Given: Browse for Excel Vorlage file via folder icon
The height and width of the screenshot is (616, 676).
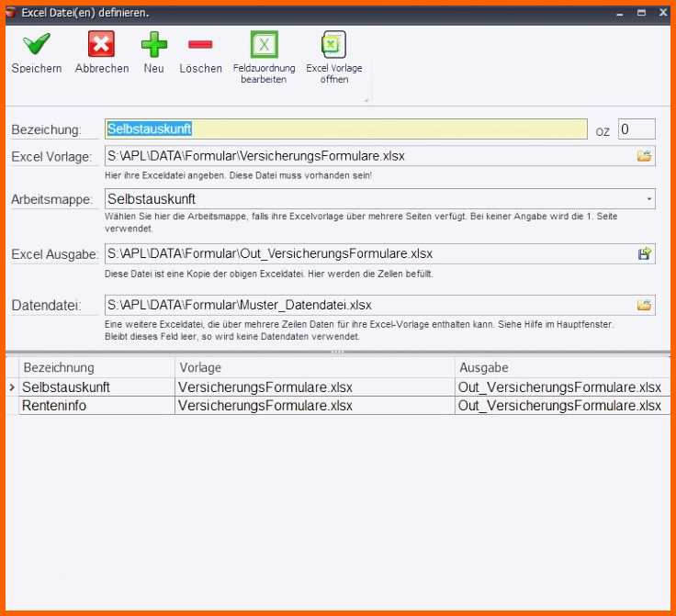Looking at the screenshot, I should [644, 156].
